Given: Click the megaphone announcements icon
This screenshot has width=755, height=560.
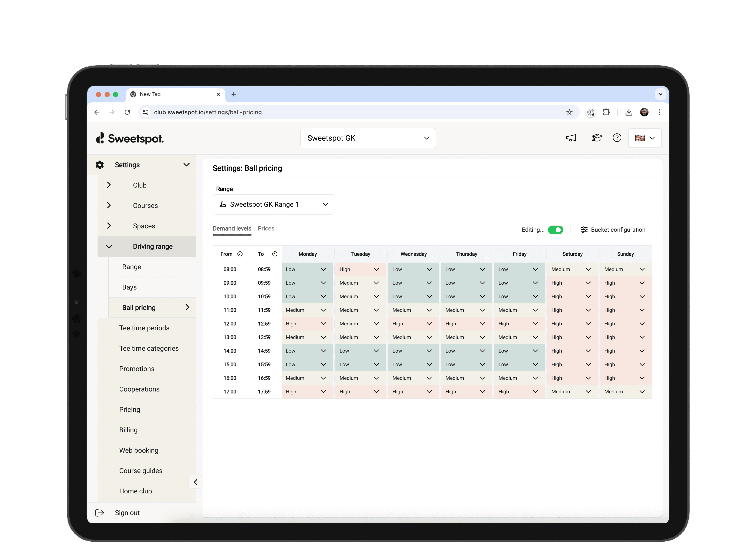Looking at the screenshot, I should click(571, 138).
